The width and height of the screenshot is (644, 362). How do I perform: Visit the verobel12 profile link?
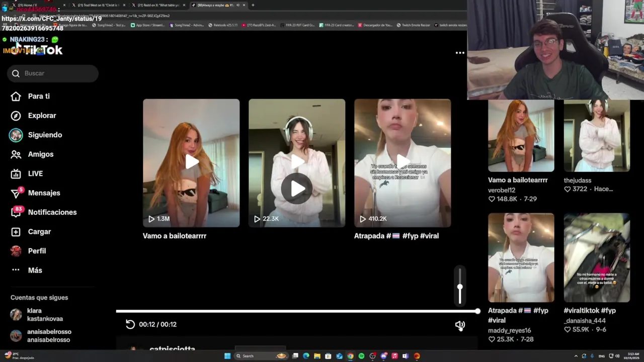(x=502, y=190)
